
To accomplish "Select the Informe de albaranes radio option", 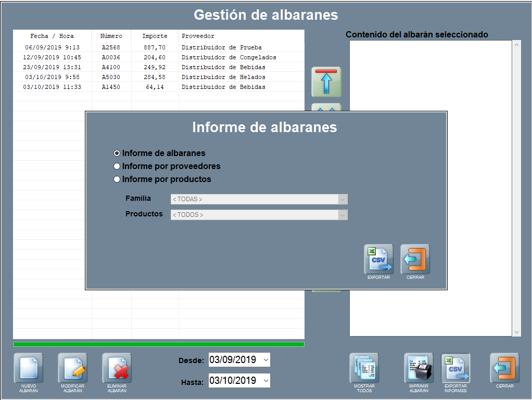I will coord(117,153).
